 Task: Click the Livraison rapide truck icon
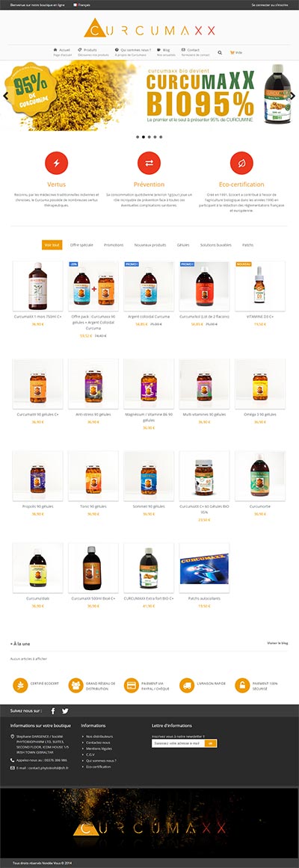pos(187,685)
